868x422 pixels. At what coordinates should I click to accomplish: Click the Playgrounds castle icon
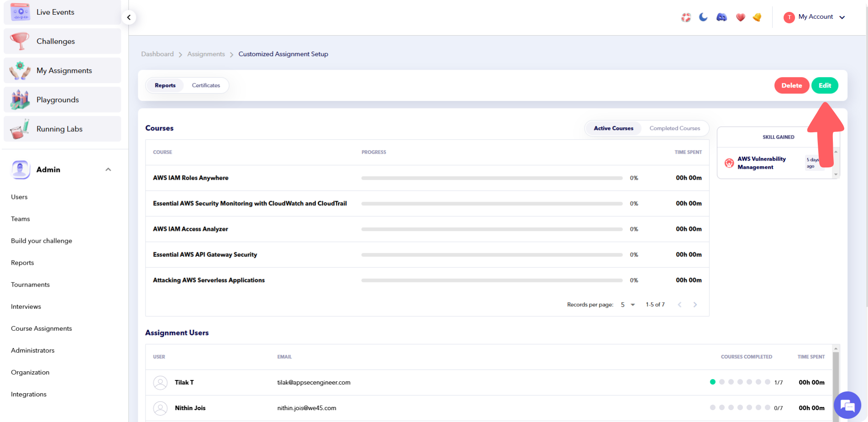19,99
